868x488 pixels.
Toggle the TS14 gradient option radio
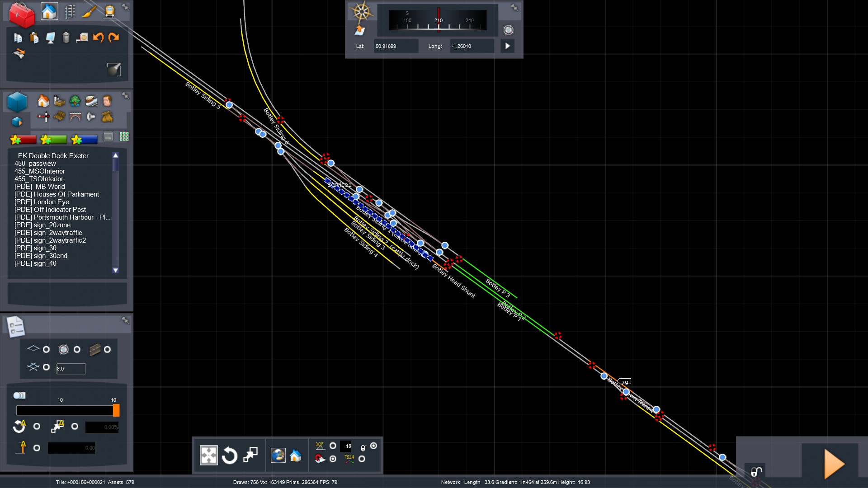362,459
